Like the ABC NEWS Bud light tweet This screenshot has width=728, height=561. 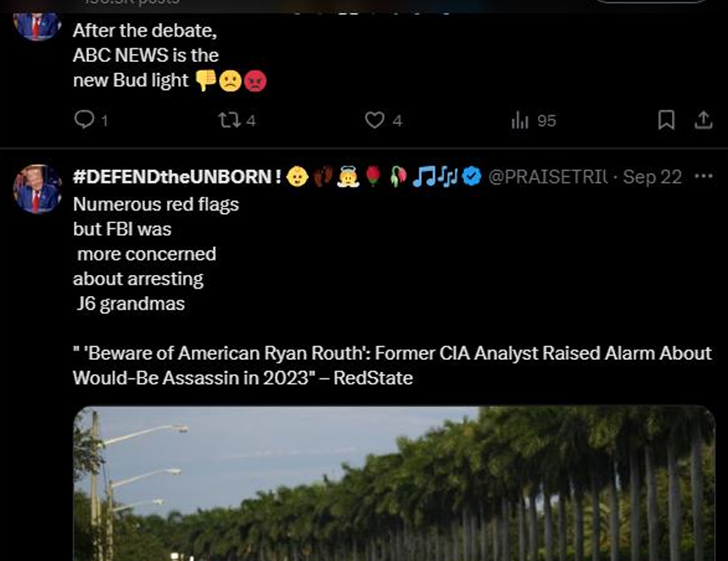point(374,120)
